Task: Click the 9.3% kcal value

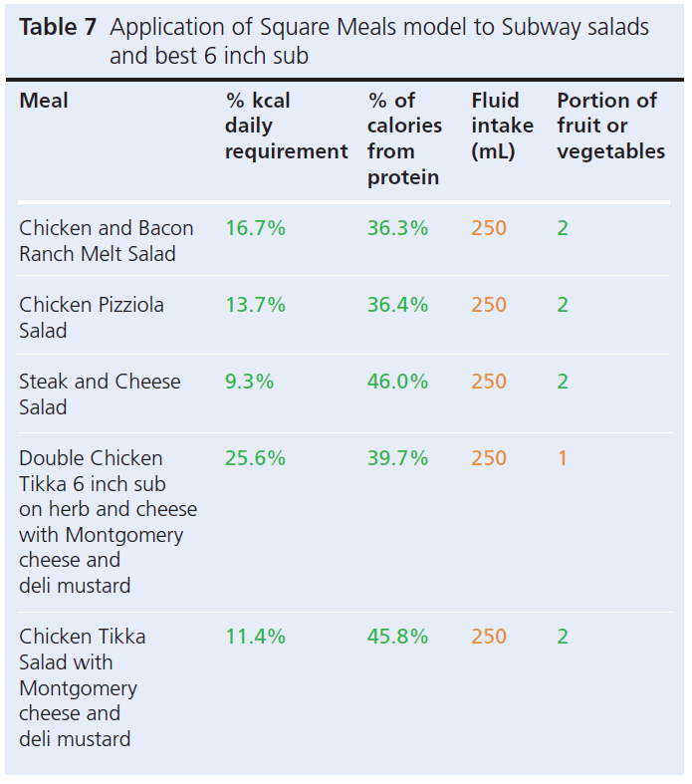Action: point(249,382)
